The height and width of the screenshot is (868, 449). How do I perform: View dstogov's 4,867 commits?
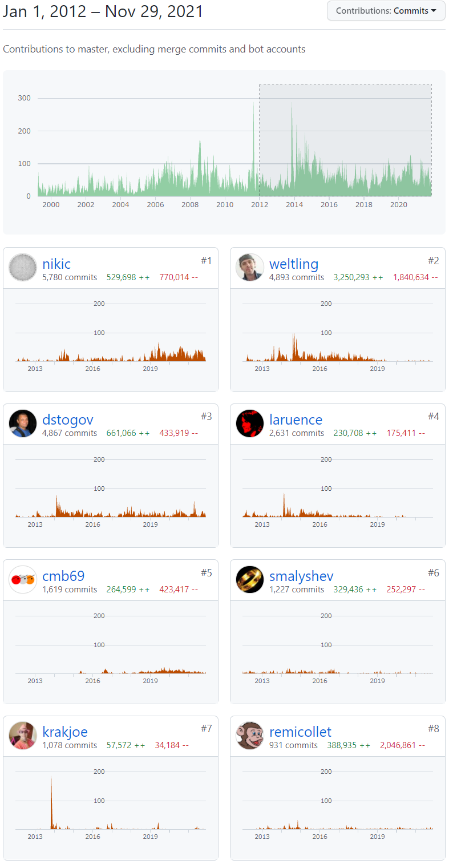70,433
